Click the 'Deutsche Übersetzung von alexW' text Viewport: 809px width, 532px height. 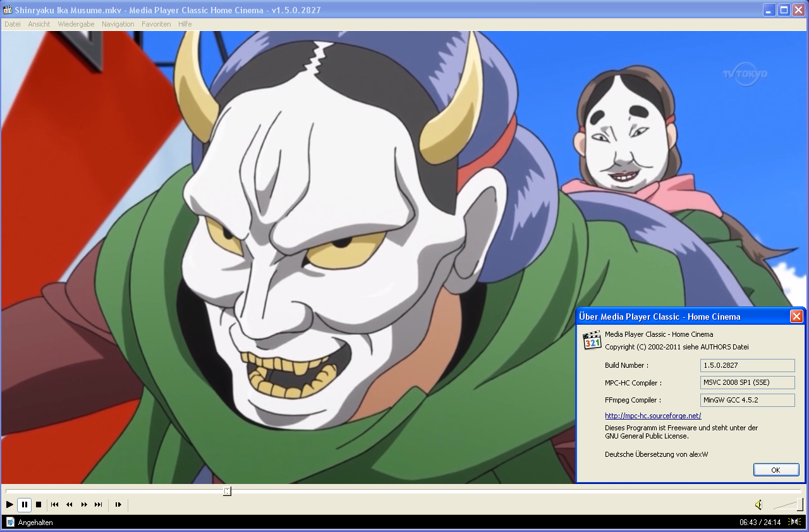coord(656,454)
